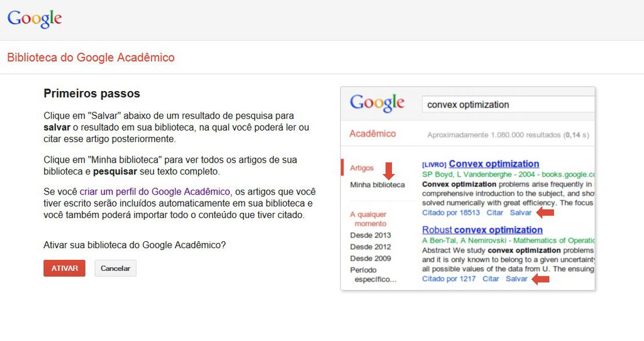Click the 'Biblioteca do Google Acadêmico' heading
The height and width of the screenshot is (341, 644).
91,57
